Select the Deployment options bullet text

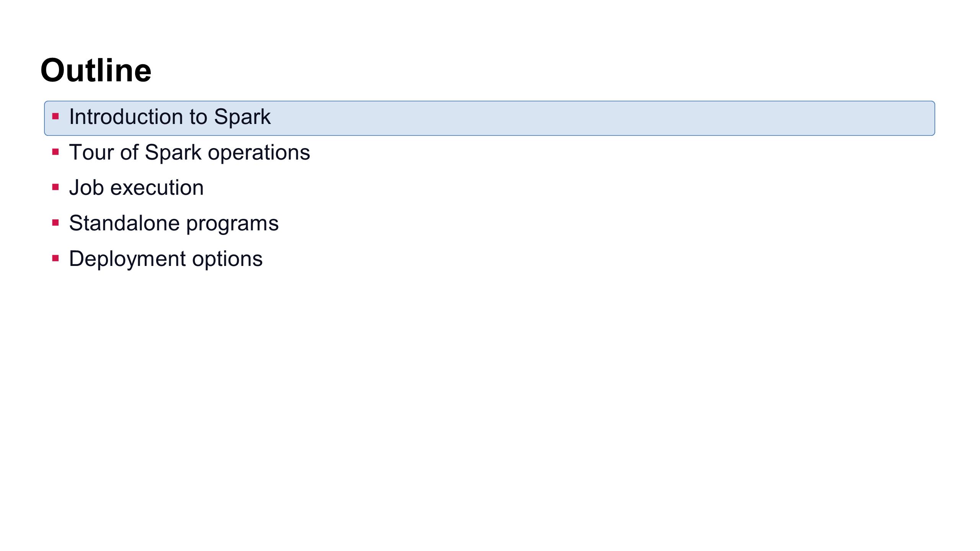[x=166, y=259]
